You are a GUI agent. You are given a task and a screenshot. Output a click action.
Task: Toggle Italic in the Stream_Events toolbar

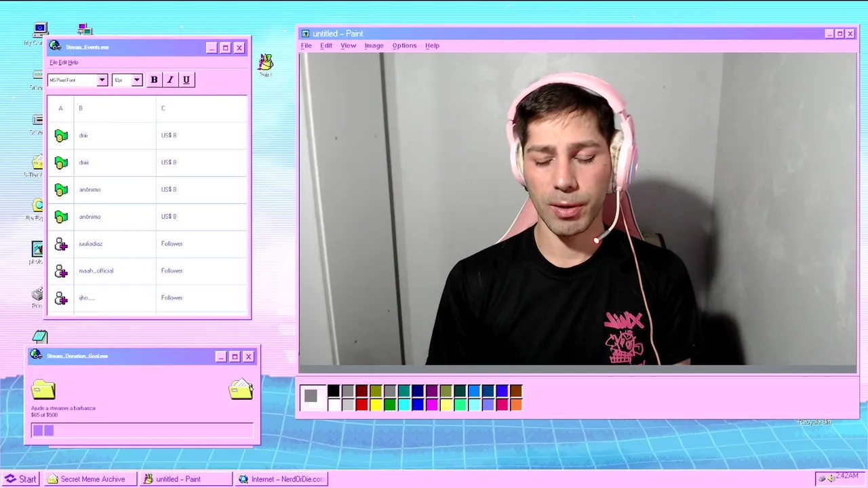tap(170, 80)
